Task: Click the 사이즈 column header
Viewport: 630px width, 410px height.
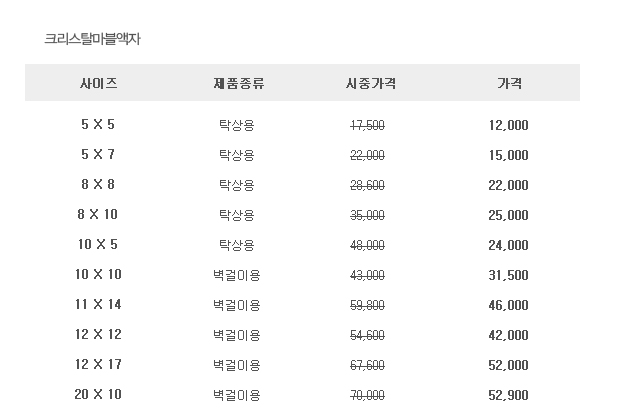Action: (98, 83)
